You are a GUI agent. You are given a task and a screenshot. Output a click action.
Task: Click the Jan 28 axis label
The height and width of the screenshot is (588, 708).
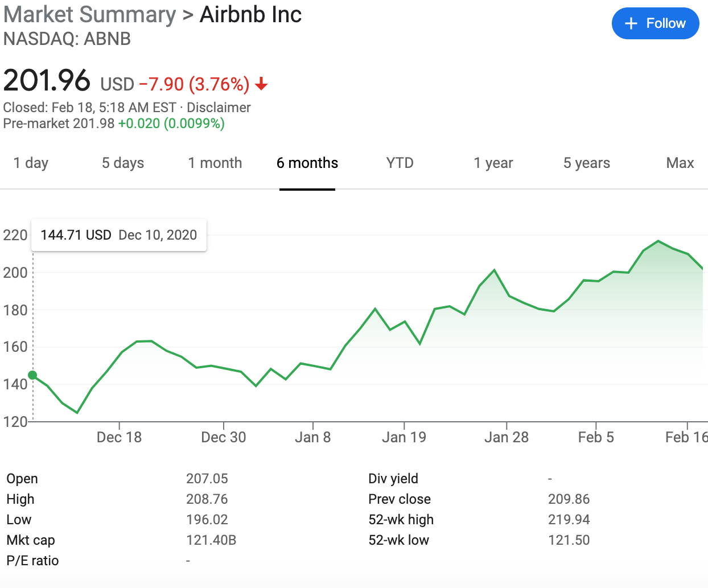point(506,437)
